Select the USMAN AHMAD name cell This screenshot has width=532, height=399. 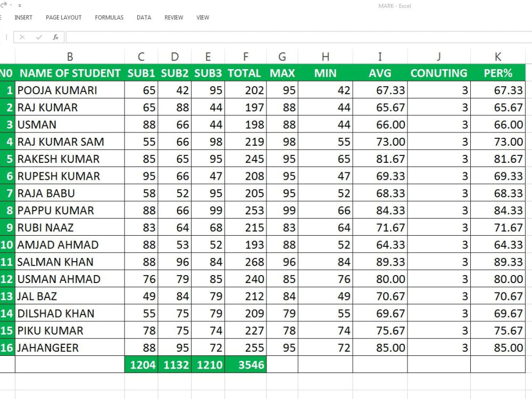coord(70,279)
